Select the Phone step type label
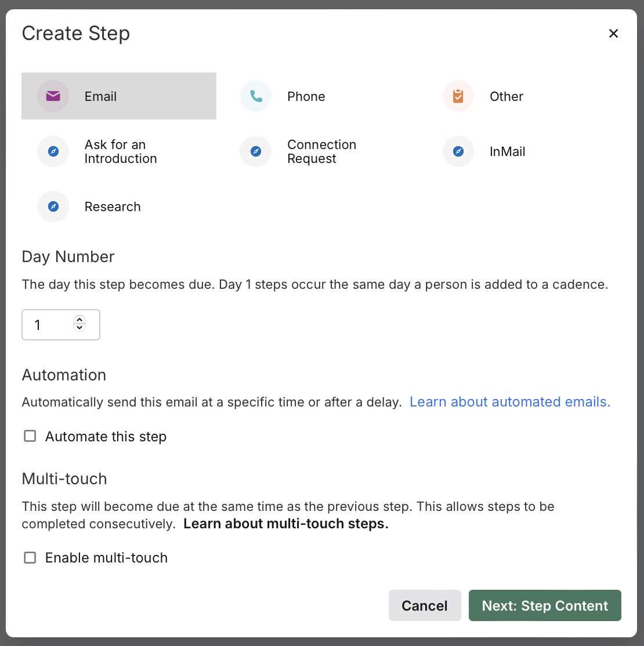The width and height of the screenshot is (644, 646). pyautogui.click(x=306, y=96)
